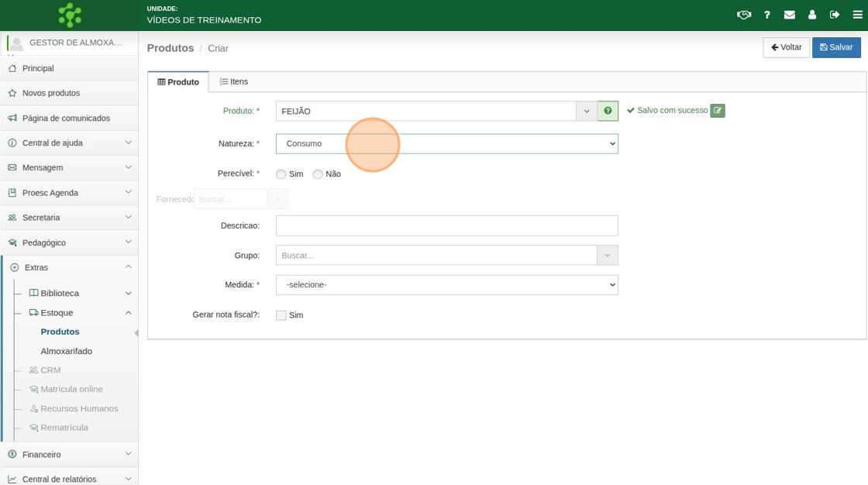Image resolution: width=868 pixels, height=485 pixels.
Task: Click the handshake icon in top bar
Action: click(x=744, y=15)
